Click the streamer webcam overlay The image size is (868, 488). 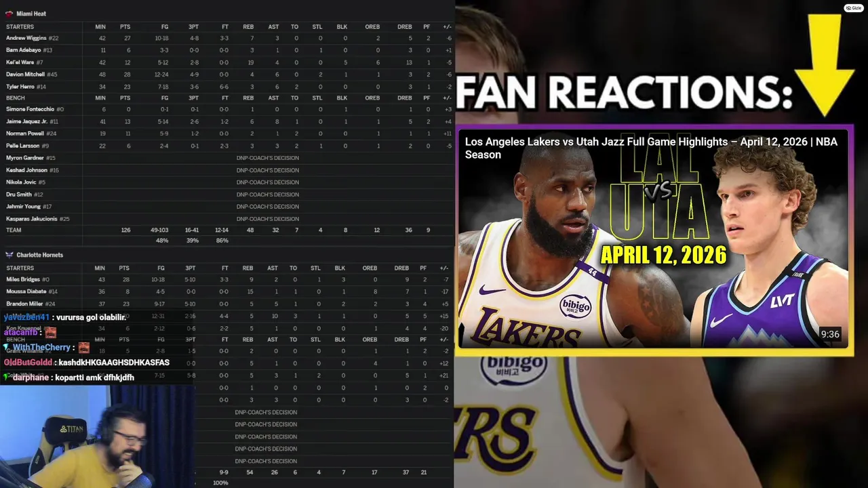(x=97, y=436)
